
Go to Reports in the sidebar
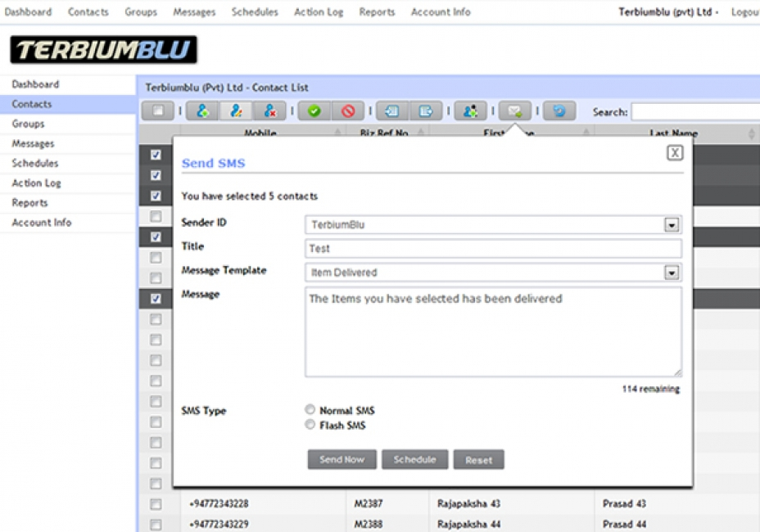(68, 203)
